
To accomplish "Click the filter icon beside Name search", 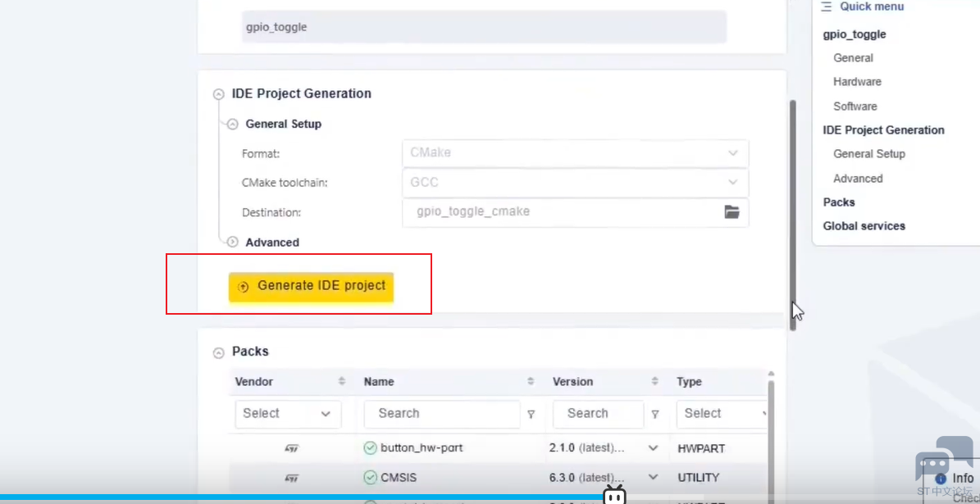I will 531,413.
